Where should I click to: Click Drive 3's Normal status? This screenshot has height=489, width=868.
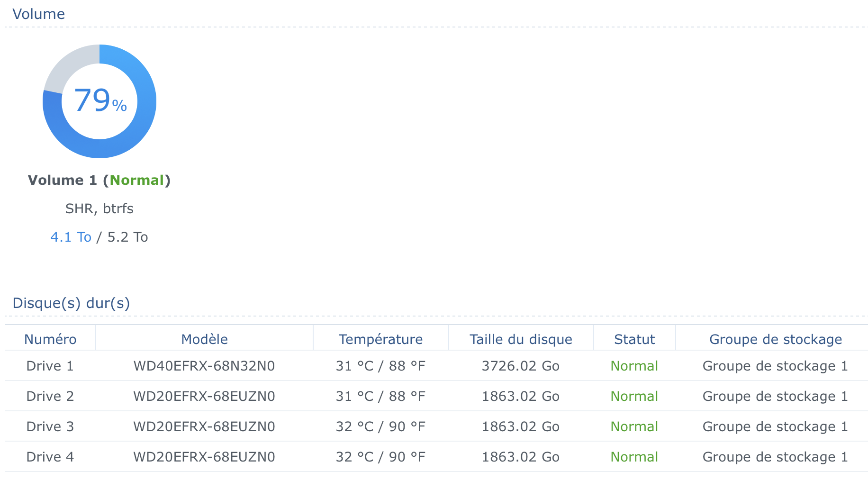[634, 426]
